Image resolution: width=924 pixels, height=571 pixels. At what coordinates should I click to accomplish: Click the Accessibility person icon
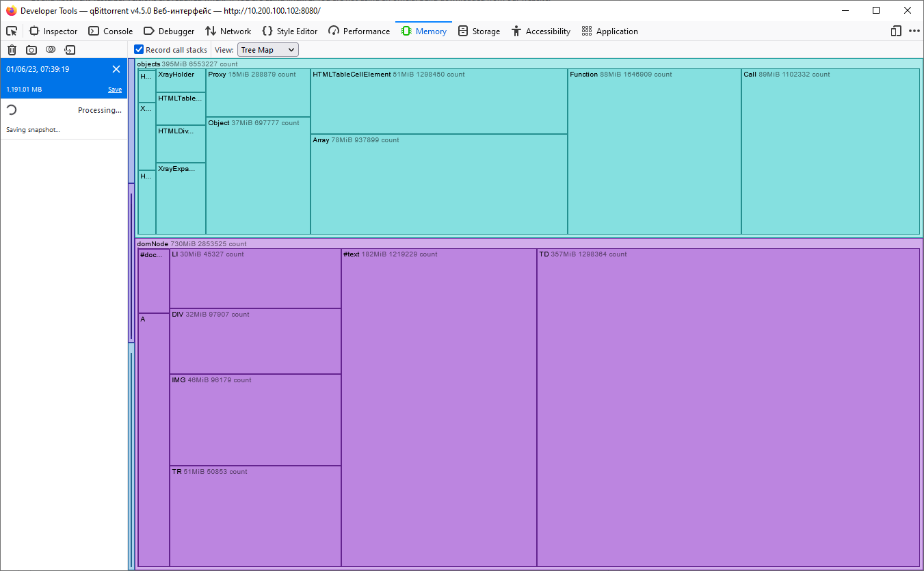click(x=515, y=31)
